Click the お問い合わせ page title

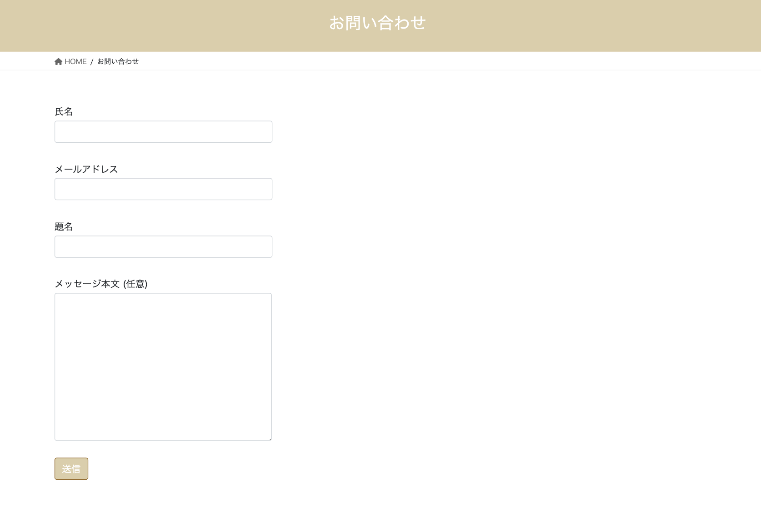tap(378, 22)
